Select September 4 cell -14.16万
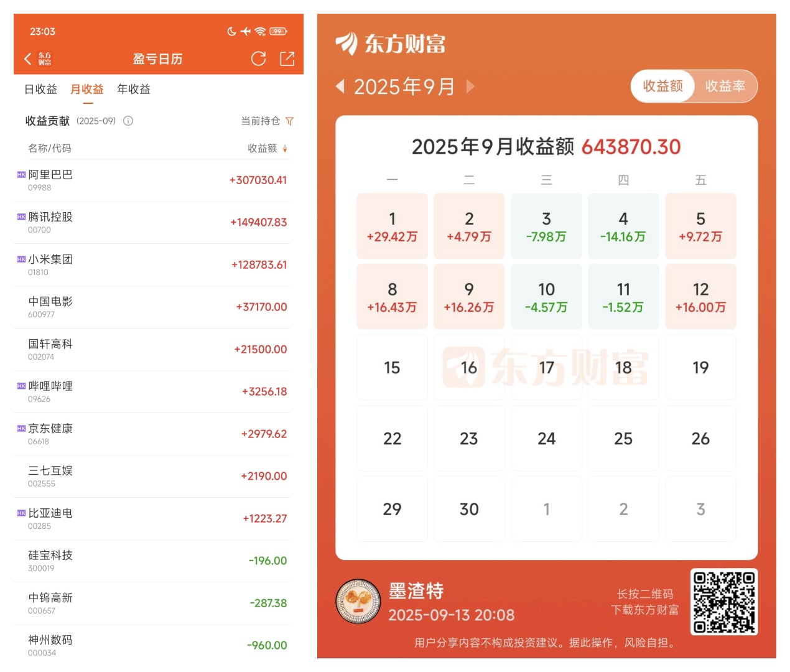The image size is (790, 672). 623,226
